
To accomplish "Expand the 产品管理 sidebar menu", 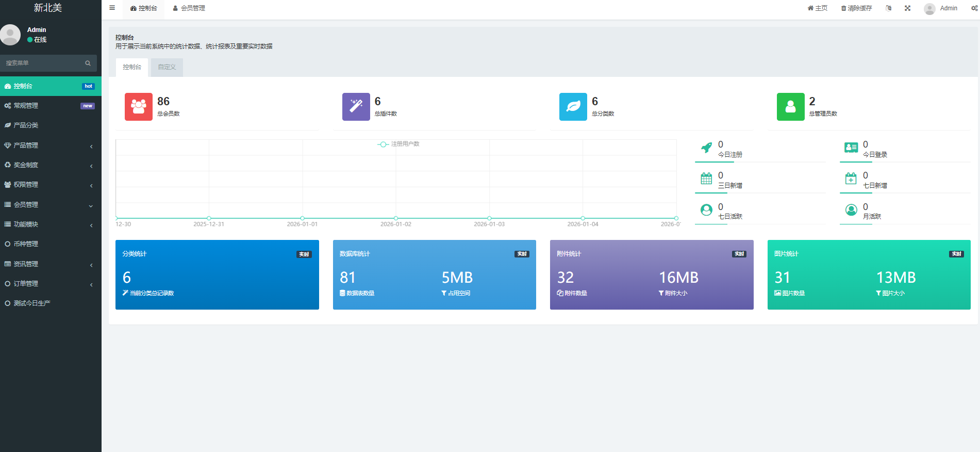I will click(50, 146).
